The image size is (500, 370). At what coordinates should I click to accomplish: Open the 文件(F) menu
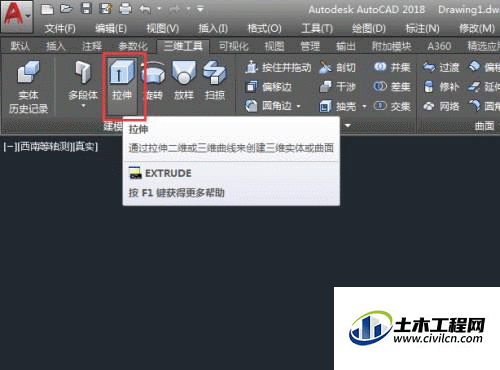tap(60, 29)
